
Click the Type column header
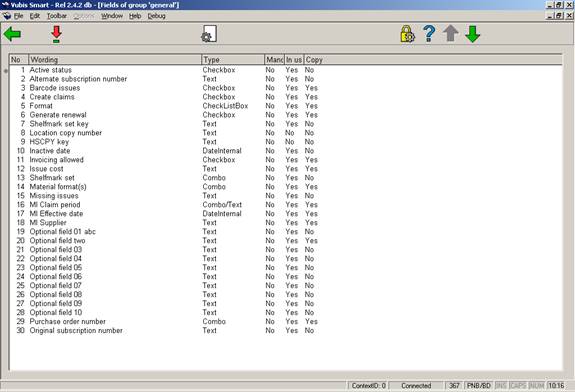click(x=233, y=59)
